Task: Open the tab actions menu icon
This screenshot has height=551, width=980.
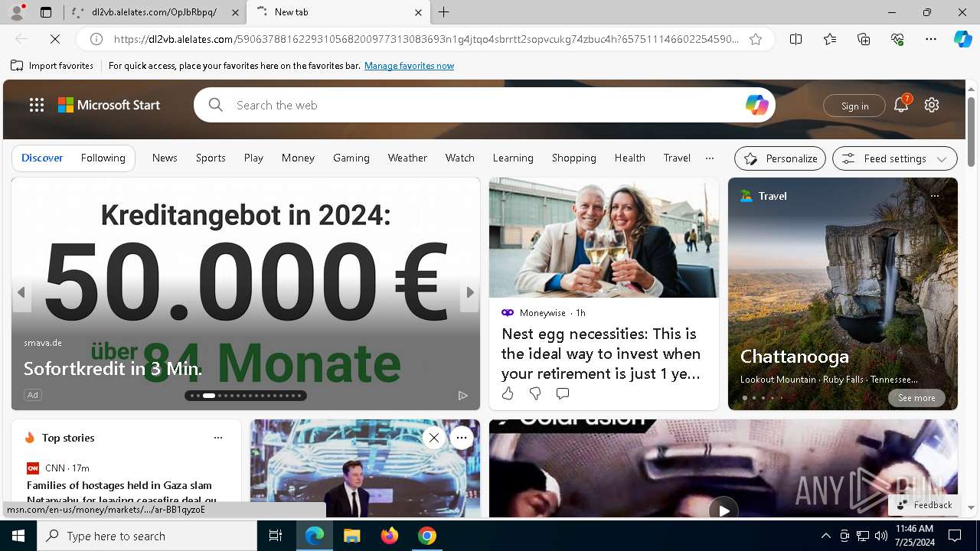Action: 46,12
